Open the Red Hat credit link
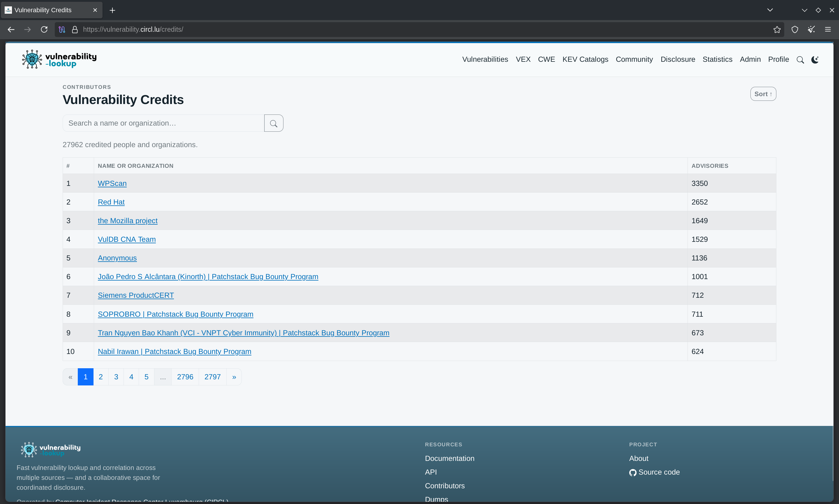The width and height of the screenshot is (839, 504). click(111, 202)
